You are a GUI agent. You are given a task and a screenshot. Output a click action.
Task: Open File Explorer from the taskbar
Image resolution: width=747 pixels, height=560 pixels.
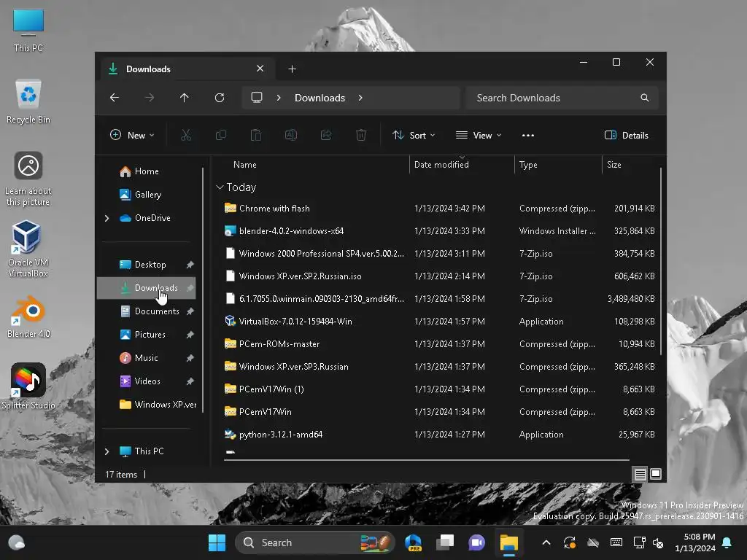point(508,542)
